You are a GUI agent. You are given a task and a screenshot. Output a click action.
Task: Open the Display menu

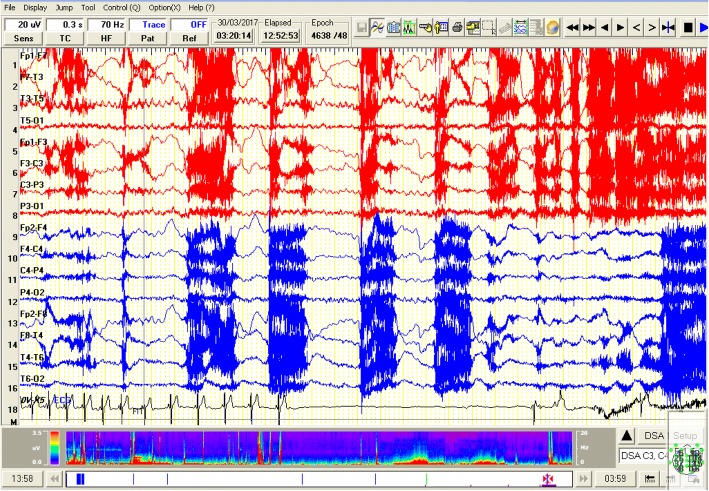coord(33,7)
